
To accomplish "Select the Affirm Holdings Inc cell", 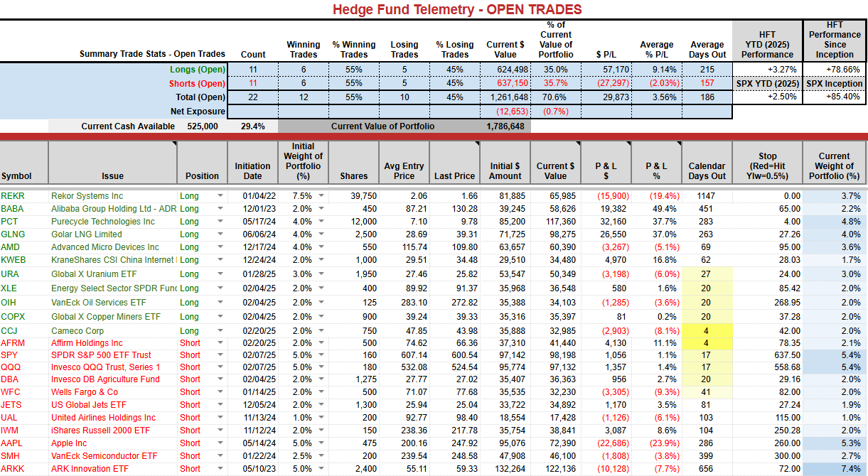I will pos(112,343).
